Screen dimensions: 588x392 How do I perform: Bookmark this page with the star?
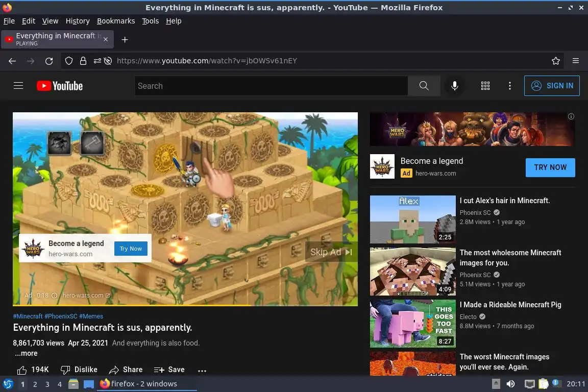(556, 61)
